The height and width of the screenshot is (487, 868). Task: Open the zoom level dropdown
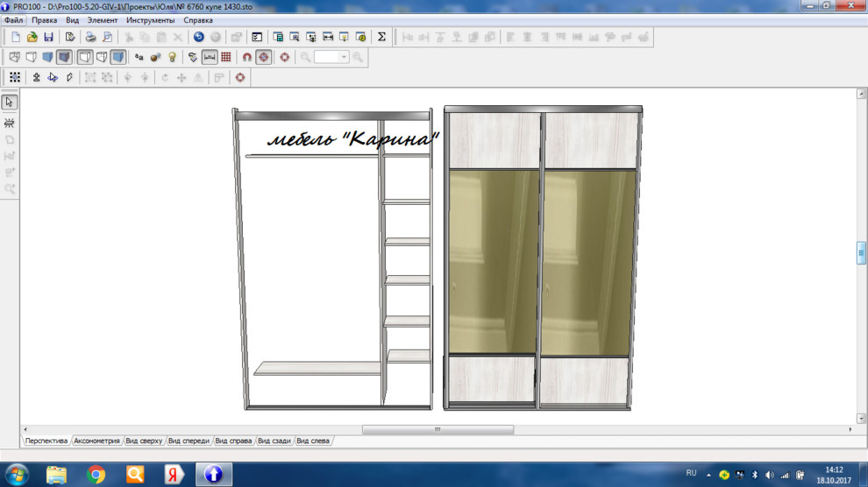pyautogui.click(x=344, y=57)
